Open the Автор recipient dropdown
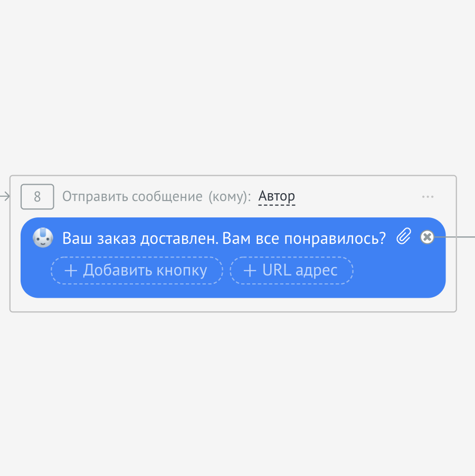475x476 pixels. [277, 197]
